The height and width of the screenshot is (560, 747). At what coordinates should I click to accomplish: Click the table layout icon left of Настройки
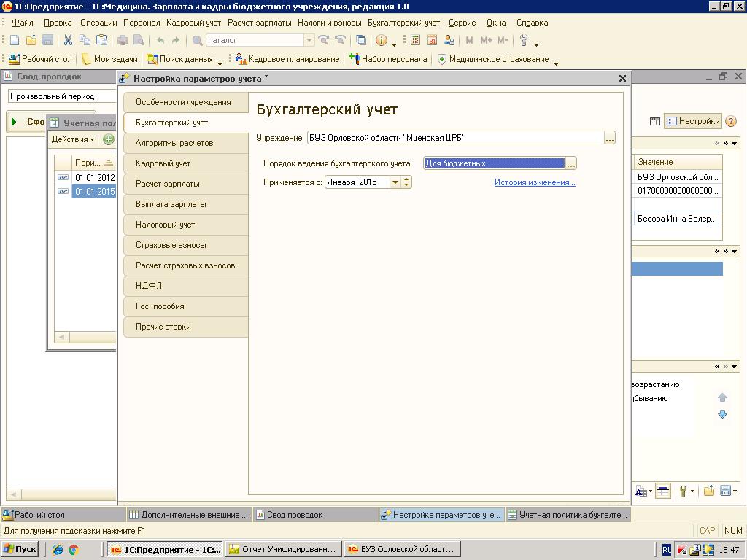point(655,122)
